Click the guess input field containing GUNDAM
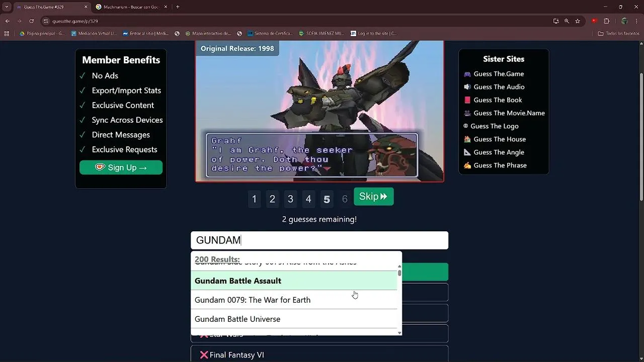This screenshot has height=362, width=644. tap(319, 240)
